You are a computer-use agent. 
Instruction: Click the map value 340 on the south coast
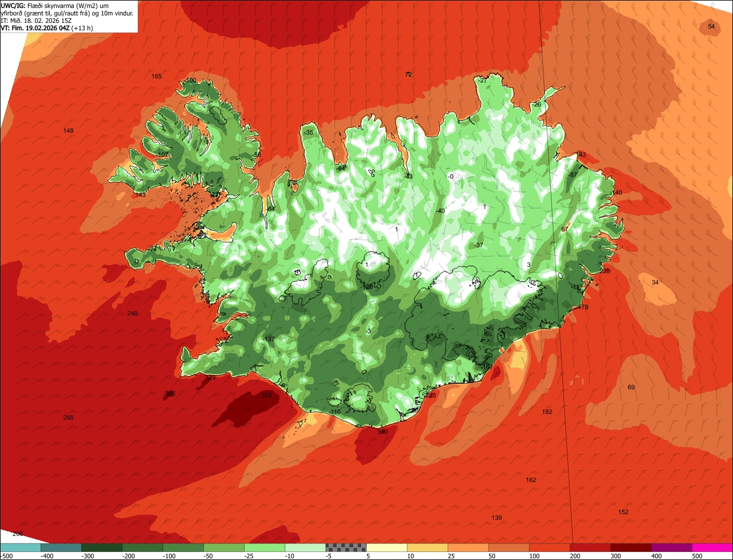(383, 432)
